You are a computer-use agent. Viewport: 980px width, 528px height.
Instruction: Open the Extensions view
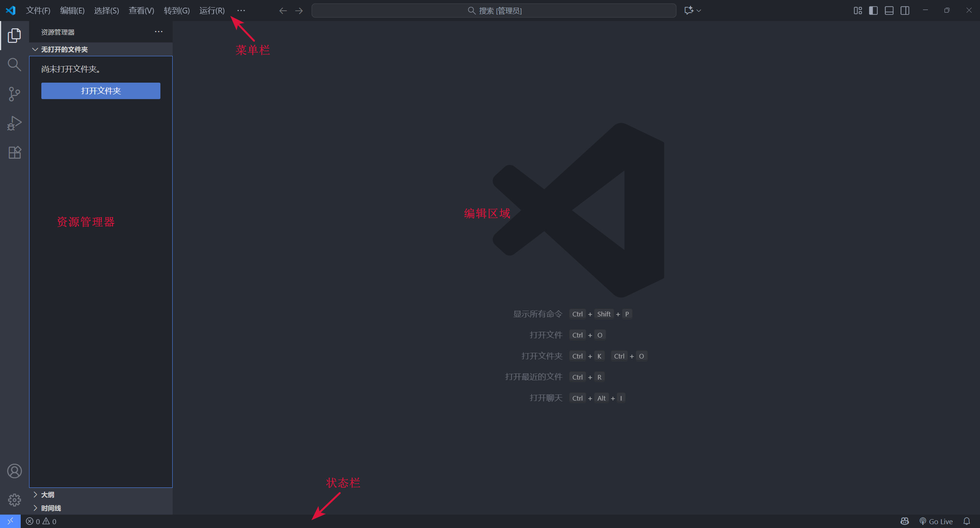14,153
